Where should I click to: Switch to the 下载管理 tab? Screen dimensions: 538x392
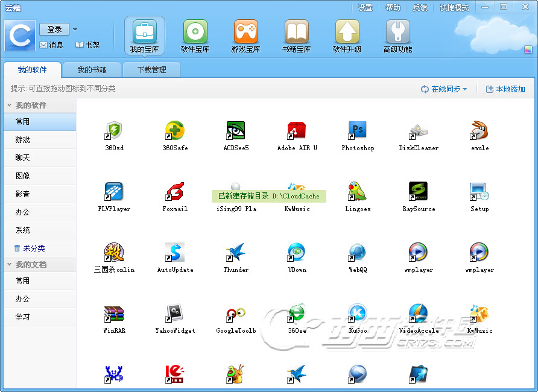151,70
